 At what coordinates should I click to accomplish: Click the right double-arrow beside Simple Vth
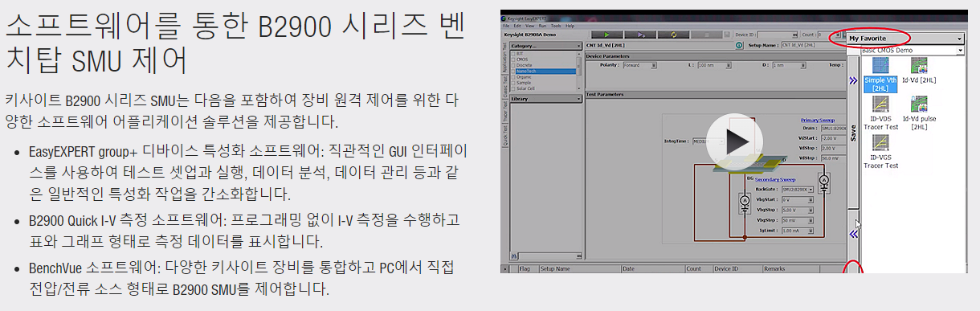(x=853, y=80)
